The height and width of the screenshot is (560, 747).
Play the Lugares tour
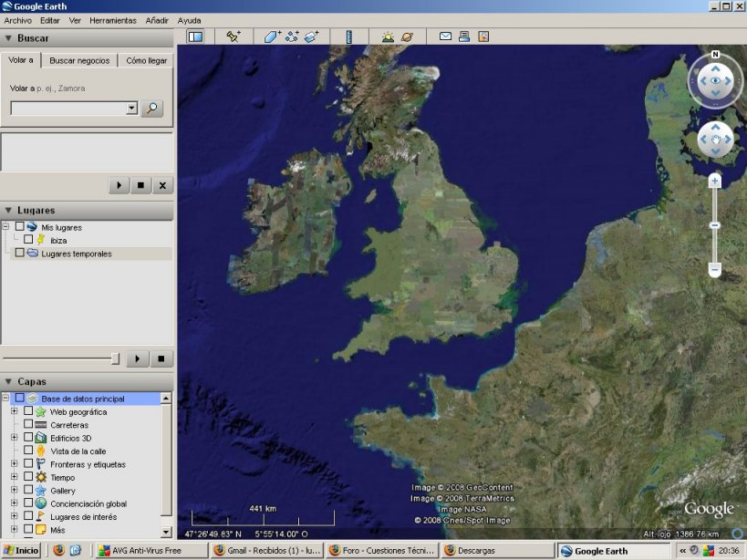pyautogui.click(x=138, y=358)
